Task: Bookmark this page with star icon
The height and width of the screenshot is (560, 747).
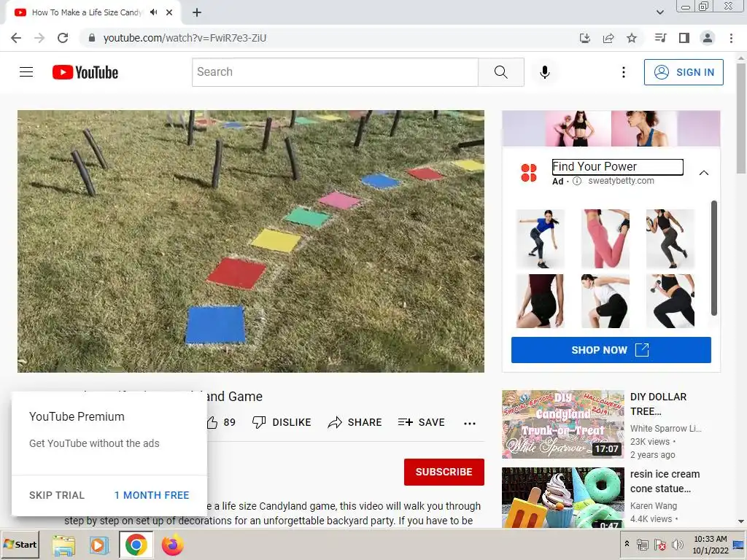Action: pos(631,38)
